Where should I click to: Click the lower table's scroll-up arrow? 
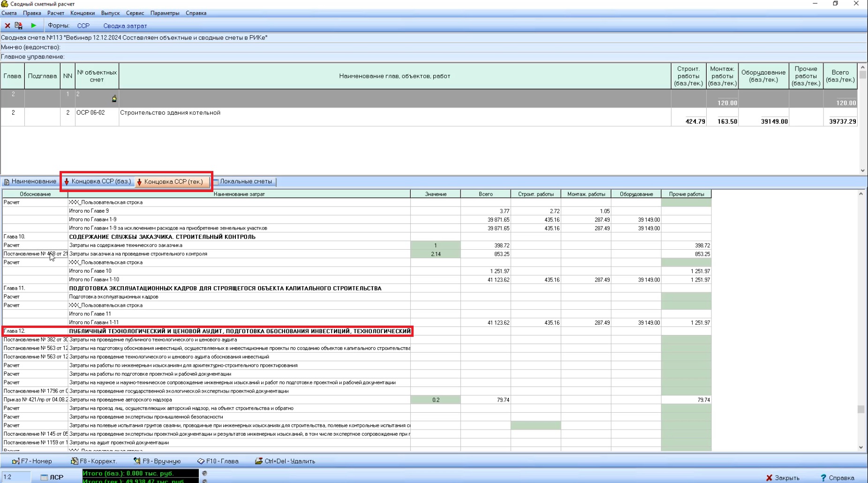[x=861, y=194]
